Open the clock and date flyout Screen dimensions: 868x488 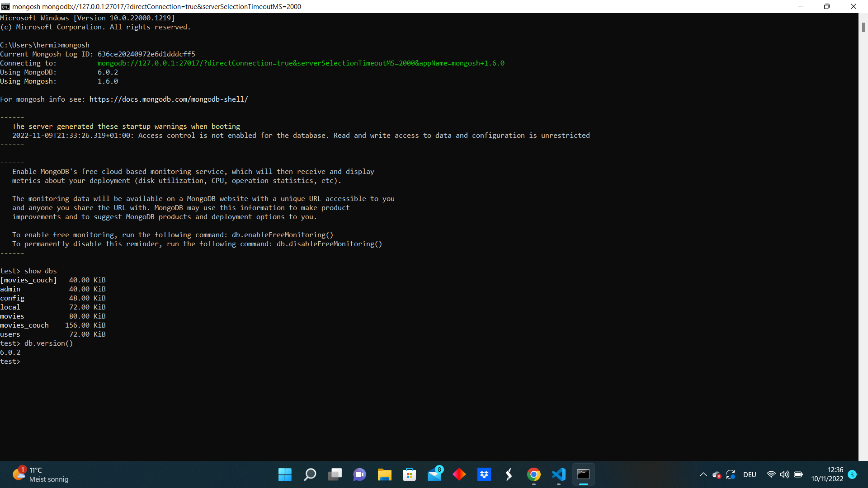click(827, 474)
